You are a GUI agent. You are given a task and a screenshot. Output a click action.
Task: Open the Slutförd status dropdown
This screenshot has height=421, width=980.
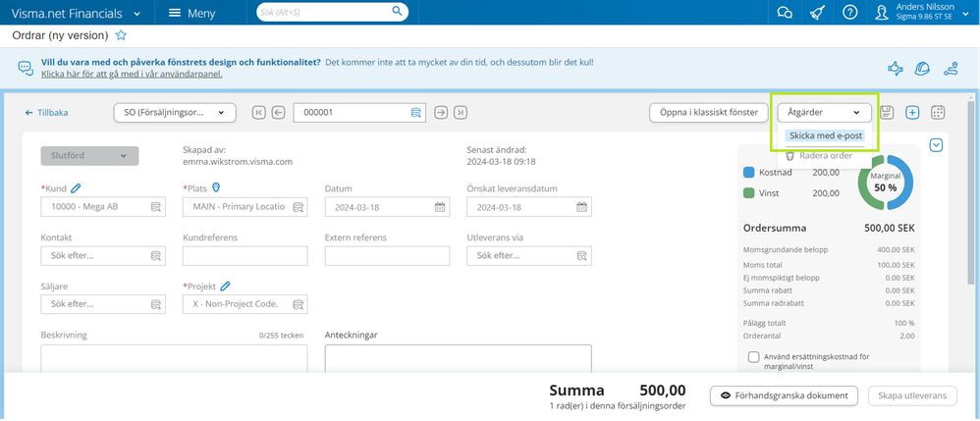coord(89,156)
